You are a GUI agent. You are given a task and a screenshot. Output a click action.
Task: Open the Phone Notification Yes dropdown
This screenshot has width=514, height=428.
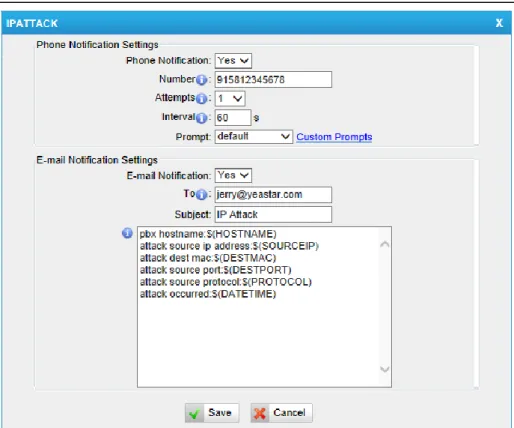(233, 61)
